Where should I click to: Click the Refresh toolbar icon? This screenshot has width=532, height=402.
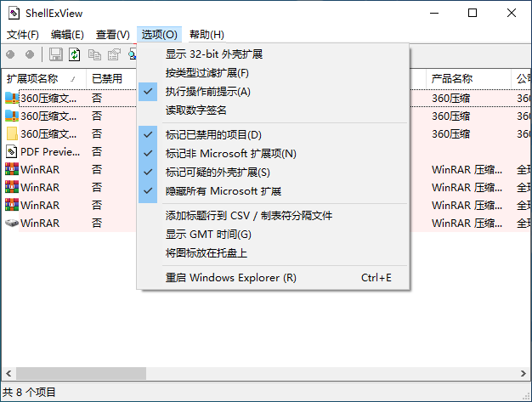pyautogui.click(x=75, y=54)
